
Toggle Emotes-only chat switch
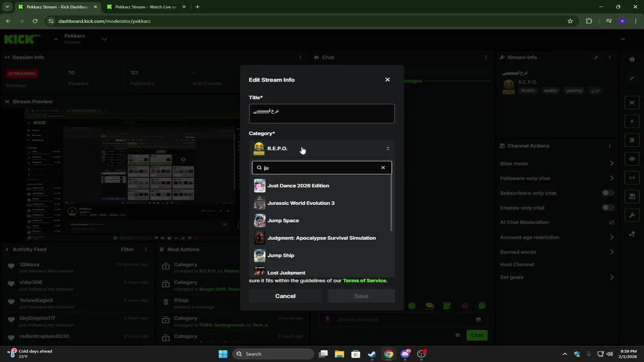(608, 208)
